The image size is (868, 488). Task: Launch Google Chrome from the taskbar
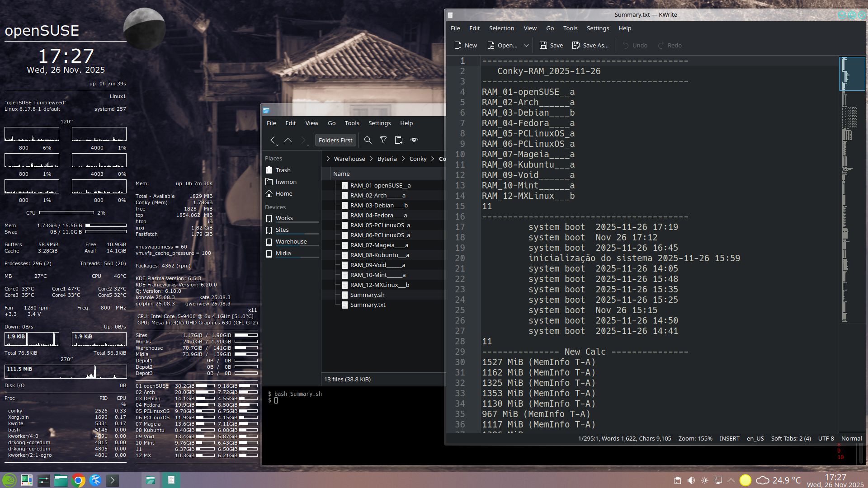(78, 480)
